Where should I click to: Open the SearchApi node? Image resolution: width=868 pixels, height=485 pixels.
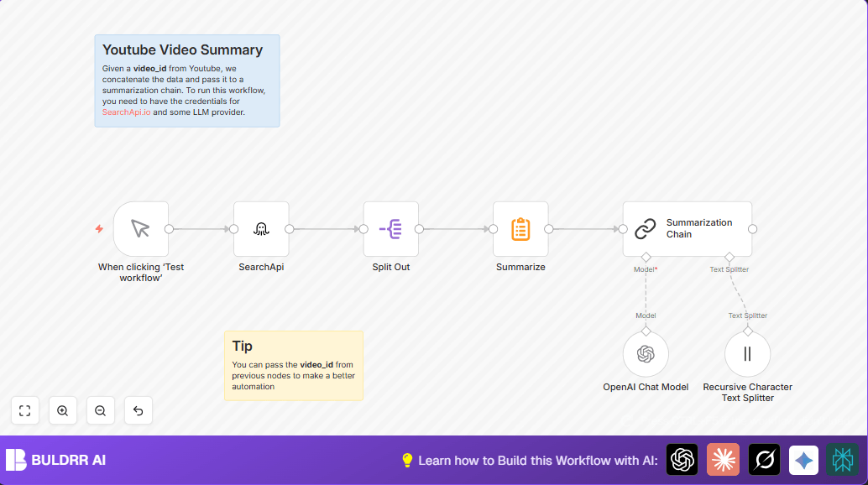tap(261, 229)
